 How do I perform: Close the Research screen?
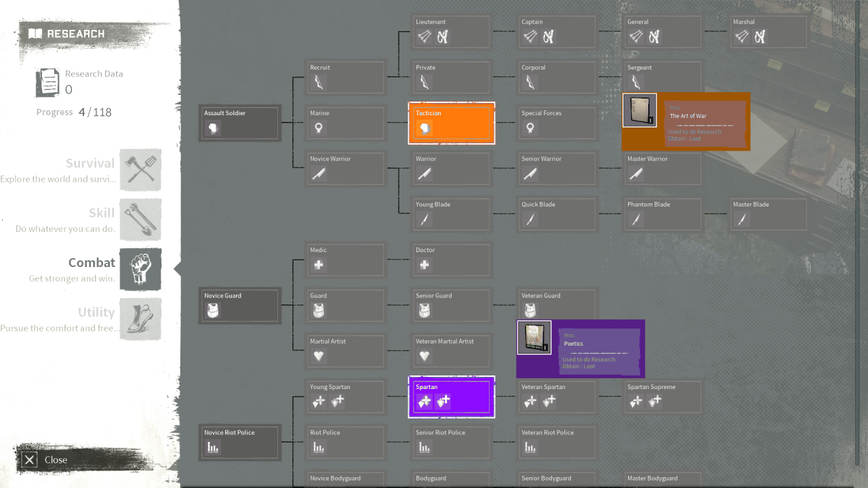point(46,460)
